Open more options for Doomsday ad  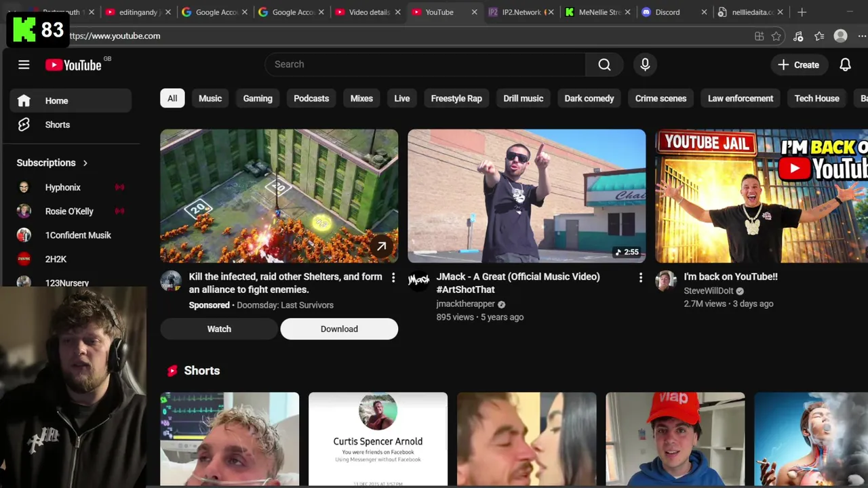[393, 277]
